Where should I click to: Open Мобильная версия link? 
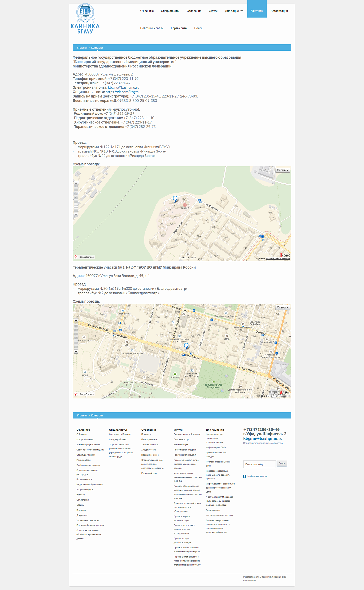(x=257, y=477)
